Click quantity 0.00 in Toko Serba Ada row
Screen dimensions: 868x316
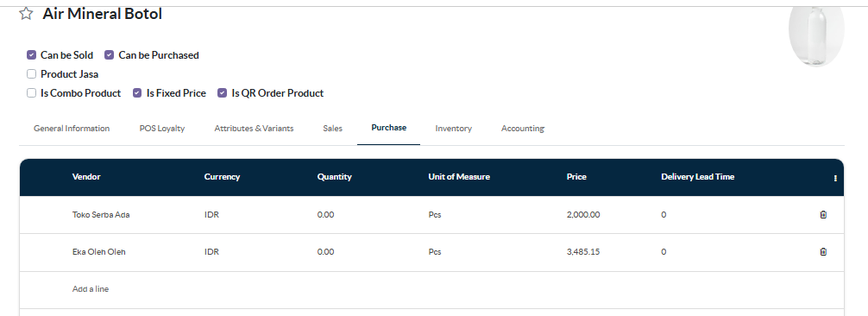325,214
